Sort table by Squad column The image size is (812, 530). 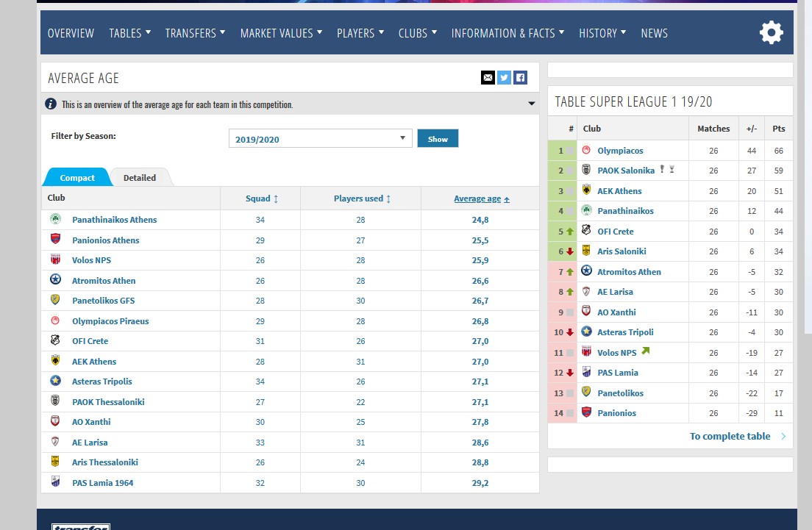(262, 198)
